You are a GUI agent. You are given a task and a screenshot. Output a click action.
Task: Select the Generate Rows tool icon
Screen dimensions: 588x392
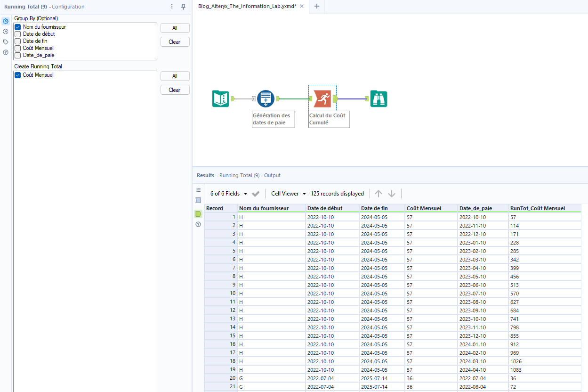click(x=266, y=98)
